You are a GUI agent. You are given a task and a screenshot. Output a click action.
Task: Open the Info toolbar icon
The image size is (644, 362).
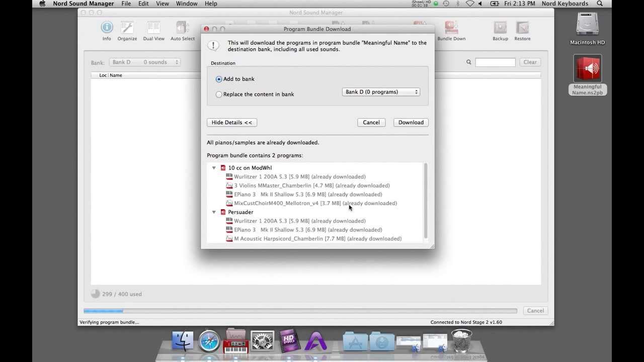coord(107,31)
